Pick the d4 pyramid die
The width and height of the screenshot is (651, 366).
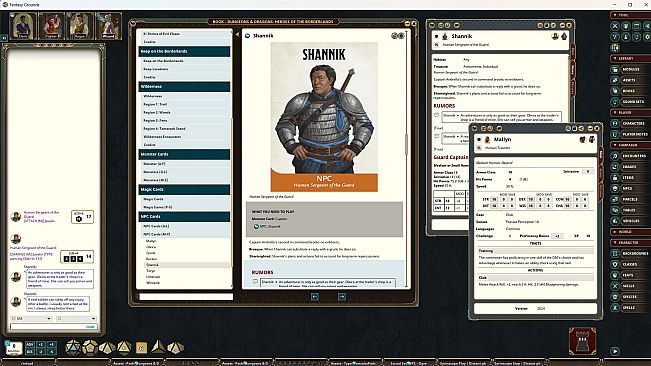tap(158, 346)
